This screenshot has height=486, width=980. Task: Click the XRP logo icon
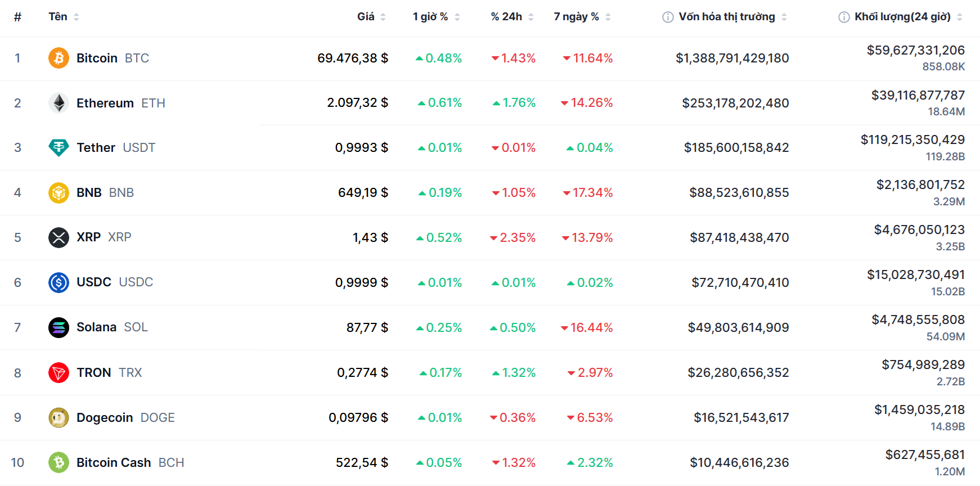(59, 237)
